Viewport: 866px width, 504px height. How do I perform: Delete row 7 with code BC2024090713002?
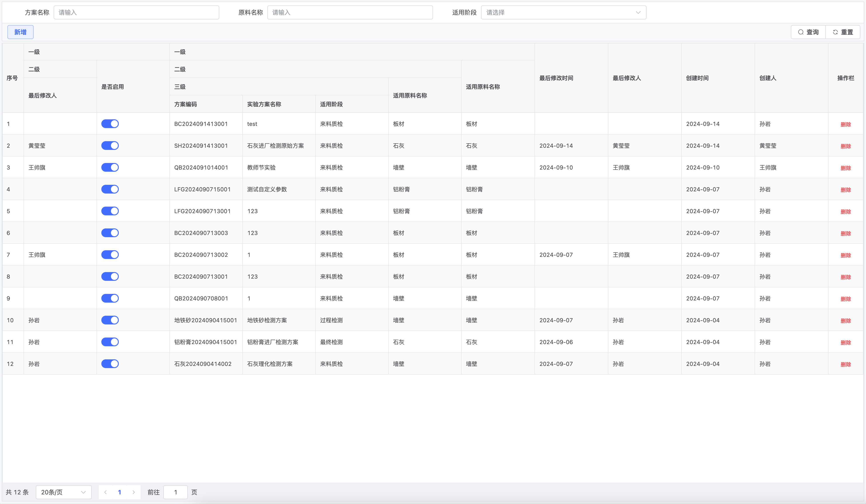pyautogui.click(x=846, y=255)
